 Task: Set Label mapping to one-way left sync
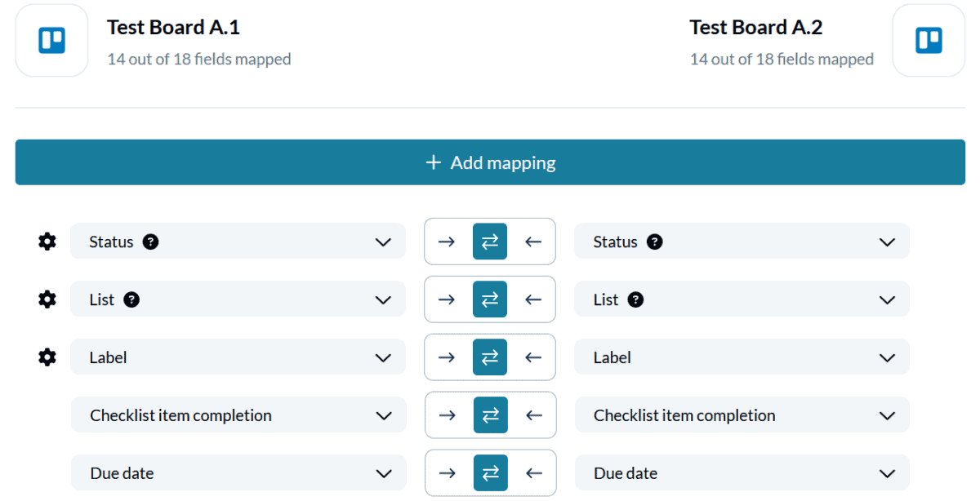532,357
